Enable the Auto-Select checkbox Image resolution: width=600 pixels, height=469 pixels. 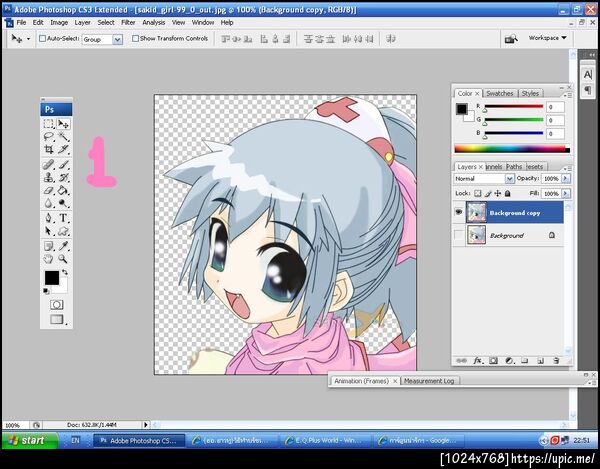click(x=42, y=39)
